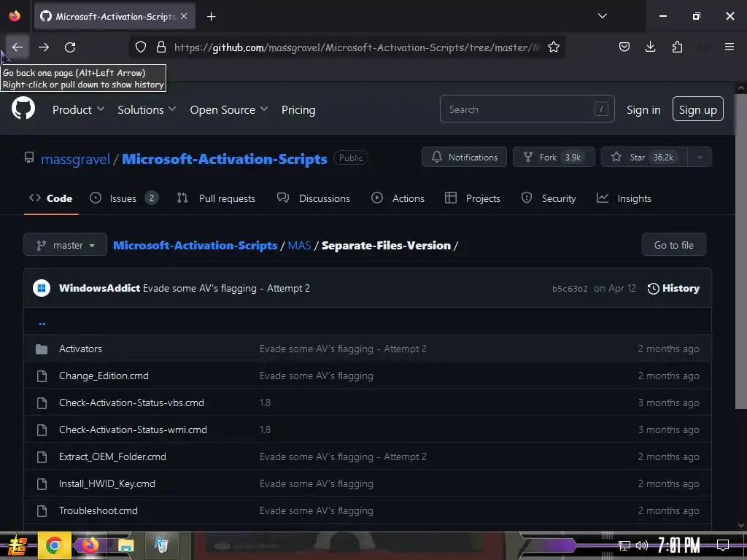Switch to the Pull requests tab

pos(216,198)
